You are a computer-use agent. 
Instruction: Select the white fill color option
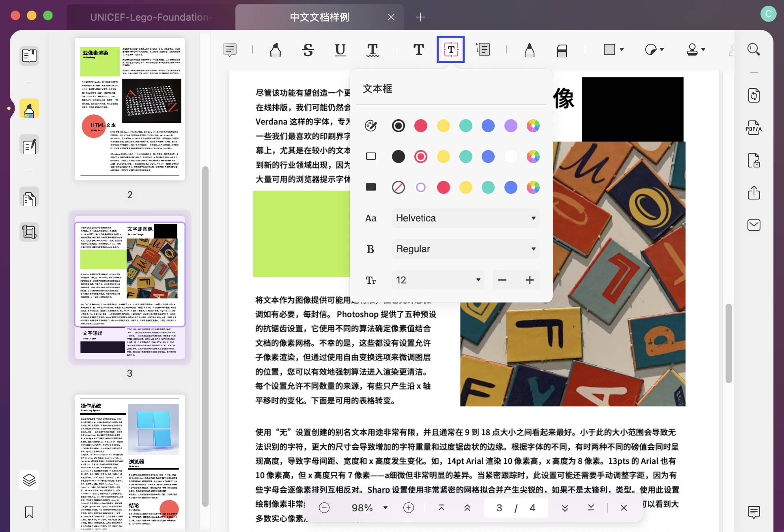tap(421, 187)
